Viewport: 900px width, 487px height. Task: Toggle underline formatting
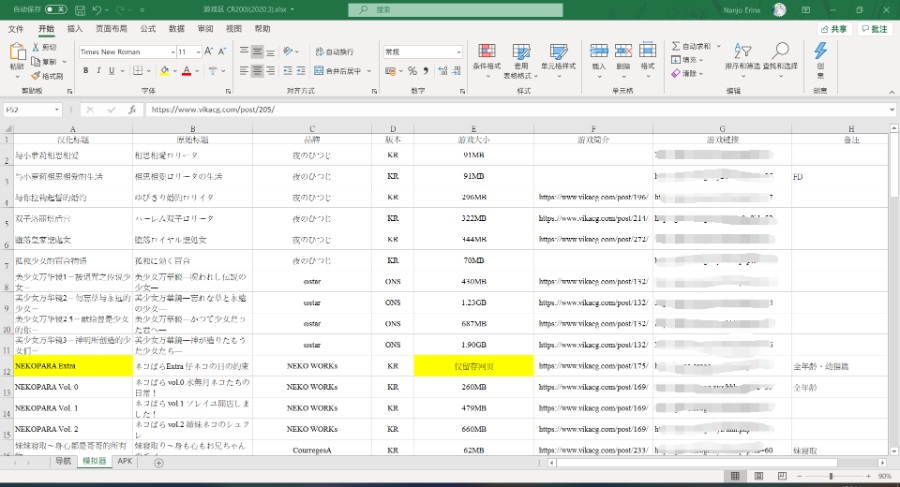coord(111,71)
